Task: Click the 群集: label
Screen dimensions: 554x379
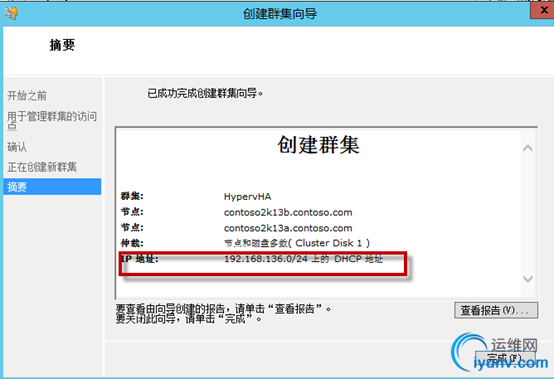Action: point(132,196)
